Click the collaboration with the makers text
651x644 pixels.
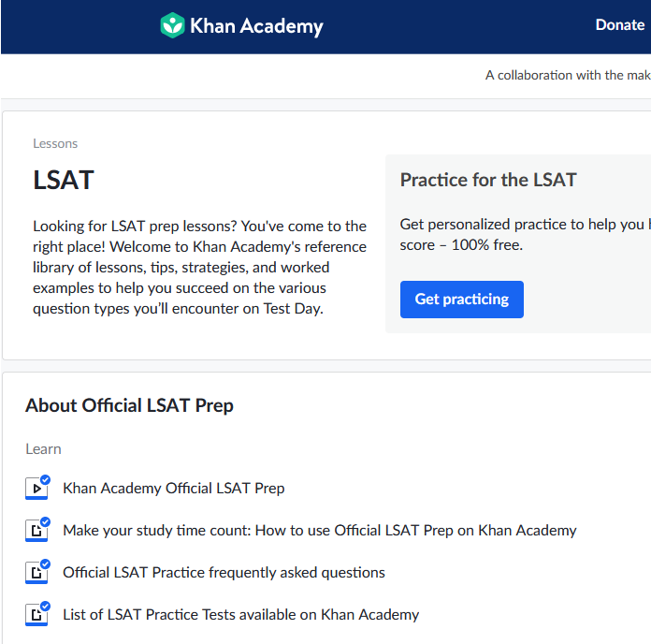568,75
